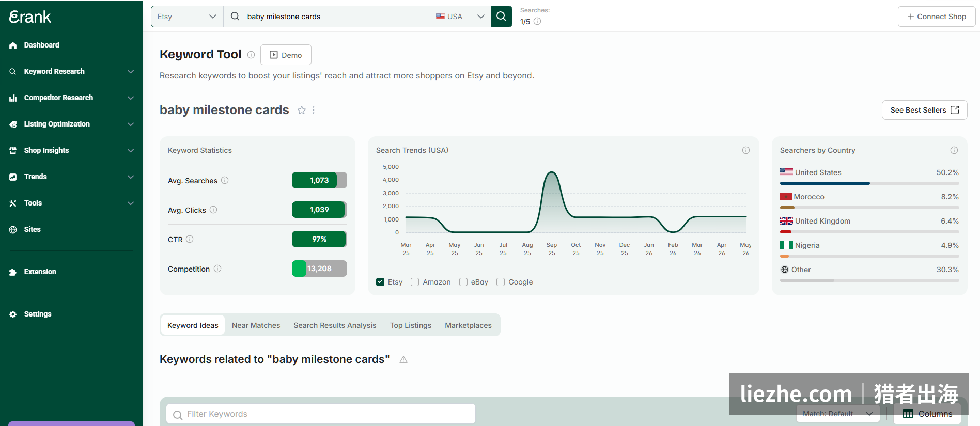The image size is (980, 426).
Task: Open the three-dot menu beside baby milestone cards
Action: (x=314, y=110)
